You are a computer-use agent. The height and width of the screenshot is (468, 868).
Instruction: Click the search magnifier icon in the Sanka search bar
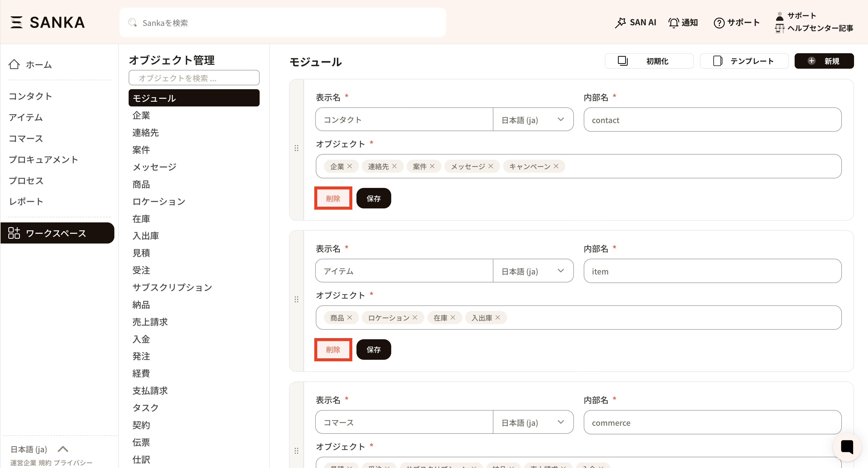[132, 23]
